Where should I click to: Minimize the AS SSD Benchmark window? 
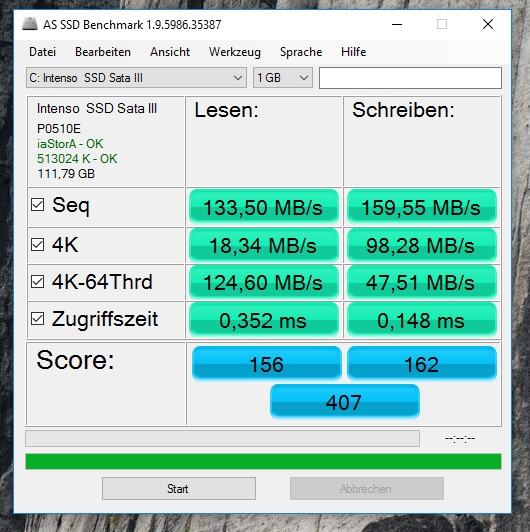coord(397,24)
